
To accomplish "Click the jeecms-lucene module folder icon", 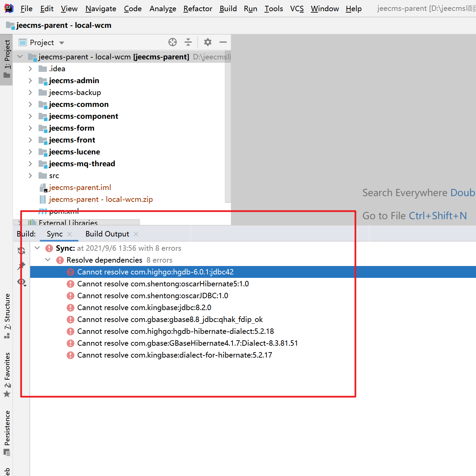I will [43, 152].
